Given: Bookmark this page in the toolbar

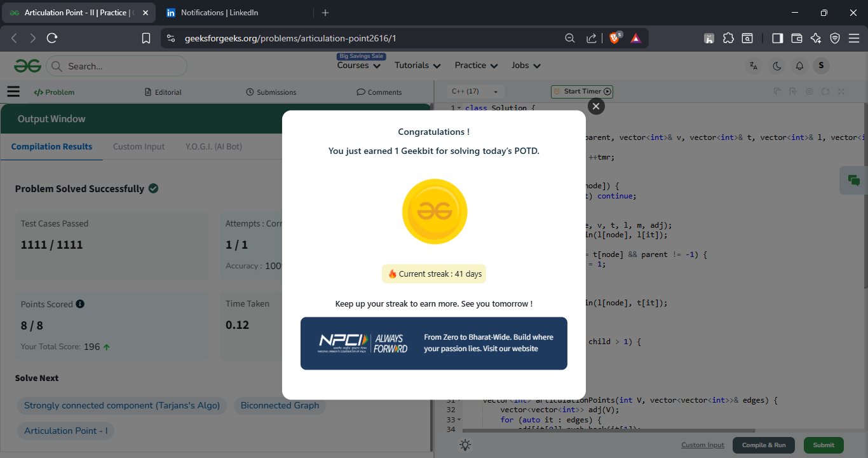Looking at the screenshot, I should [x=146, y=38].
